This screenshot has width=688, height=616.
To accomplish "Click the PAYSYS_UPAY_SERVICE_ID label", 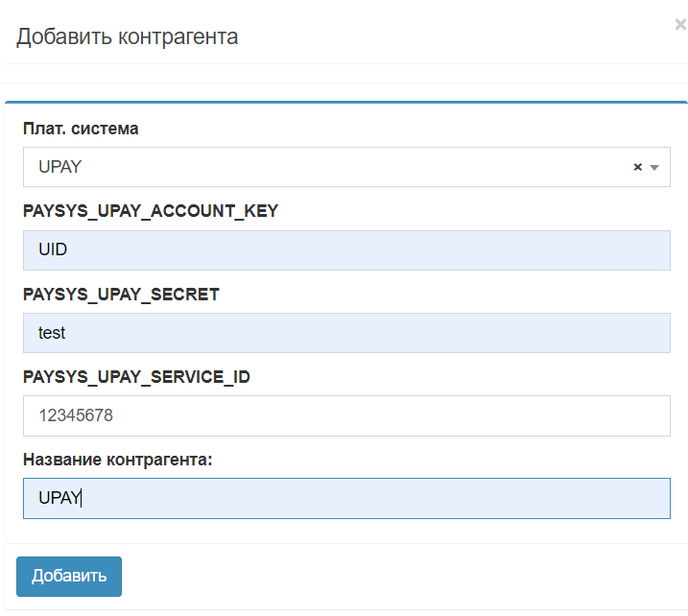I will [136, 377].
